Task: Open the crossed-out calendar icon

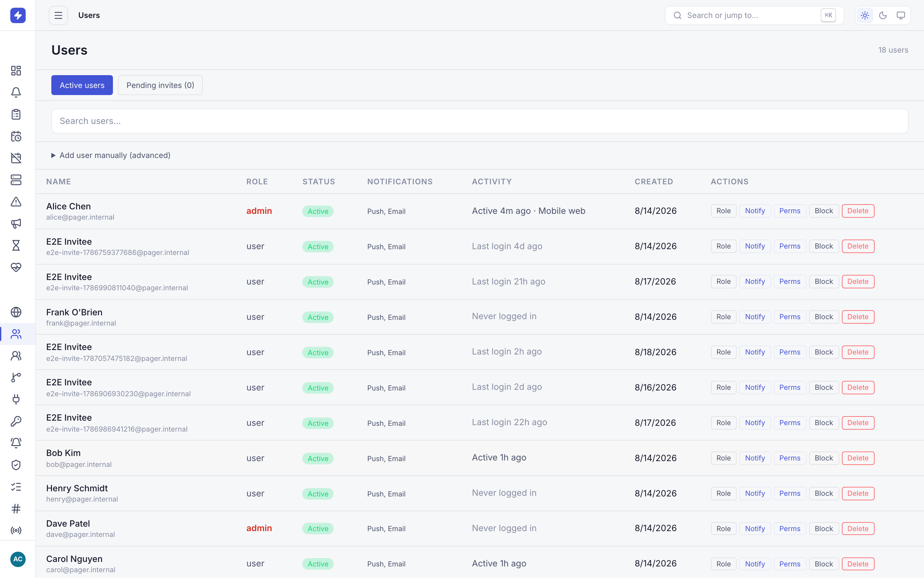Action: 16,158
